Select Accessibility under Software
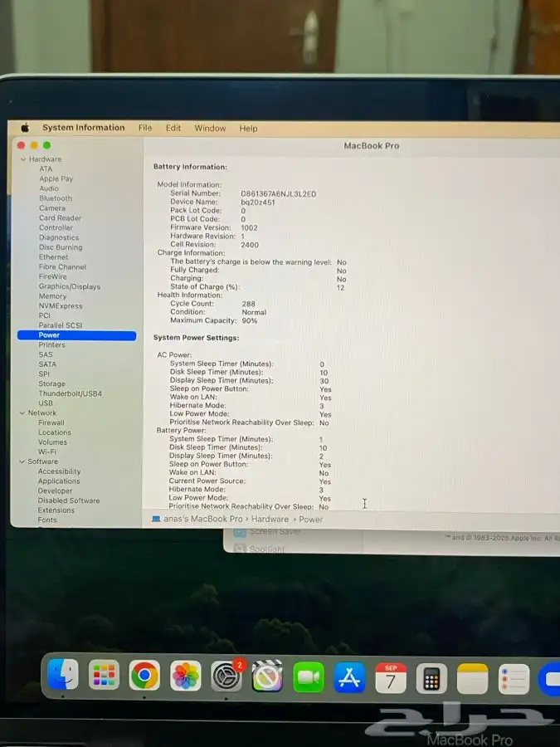Viewport: 560px width, 747px height. [60, 471]
